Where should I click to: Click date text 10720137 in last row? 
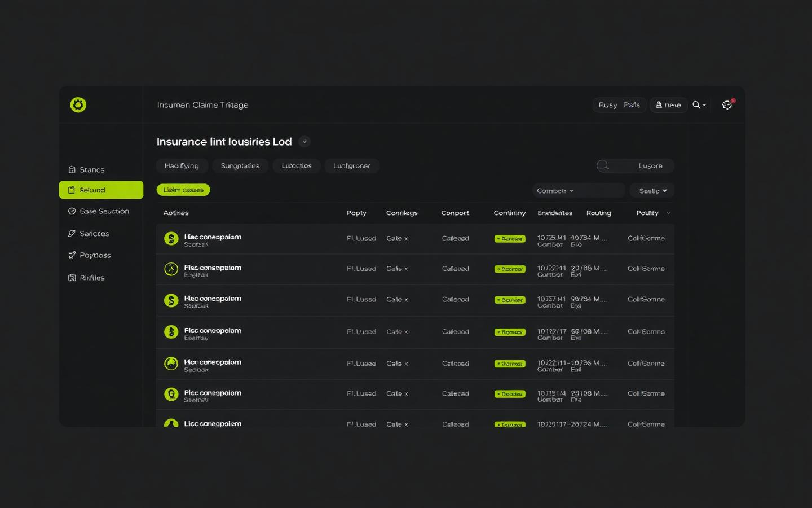[x=553, y=424]
